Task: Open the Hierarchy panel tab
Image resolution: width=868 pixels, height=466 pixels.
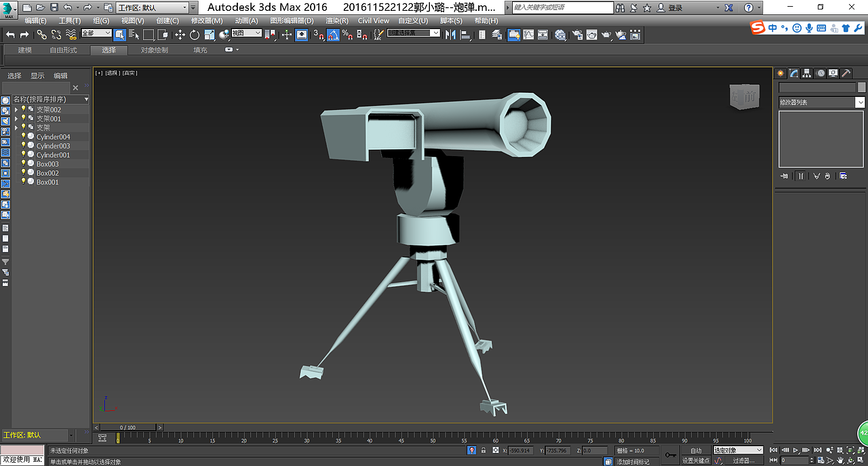Action: click(x=807, y=73)
